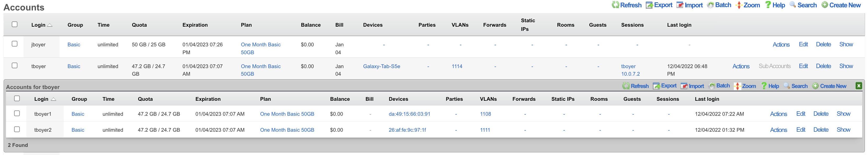868x155 pixels.
Task: Open Sub Accounts for tboyer
Action: (x=774, y=66)
